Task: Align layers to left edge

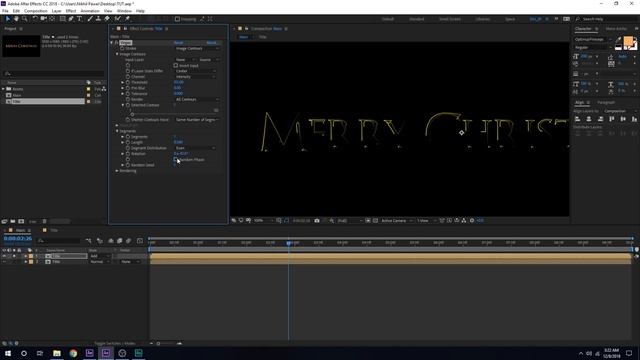Action: (577, 119)
